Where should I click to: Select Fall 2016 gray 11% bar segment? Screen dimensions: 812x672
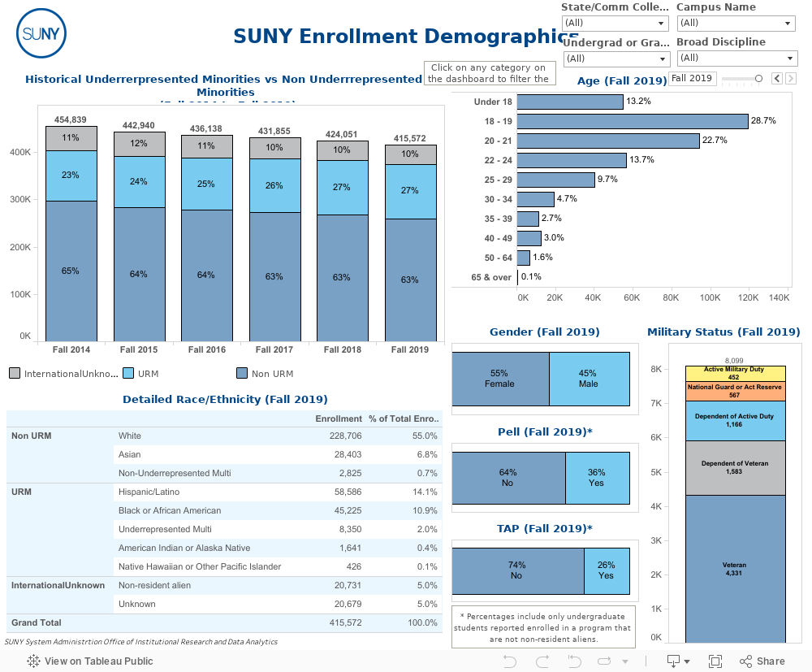(x=206, y=146)
